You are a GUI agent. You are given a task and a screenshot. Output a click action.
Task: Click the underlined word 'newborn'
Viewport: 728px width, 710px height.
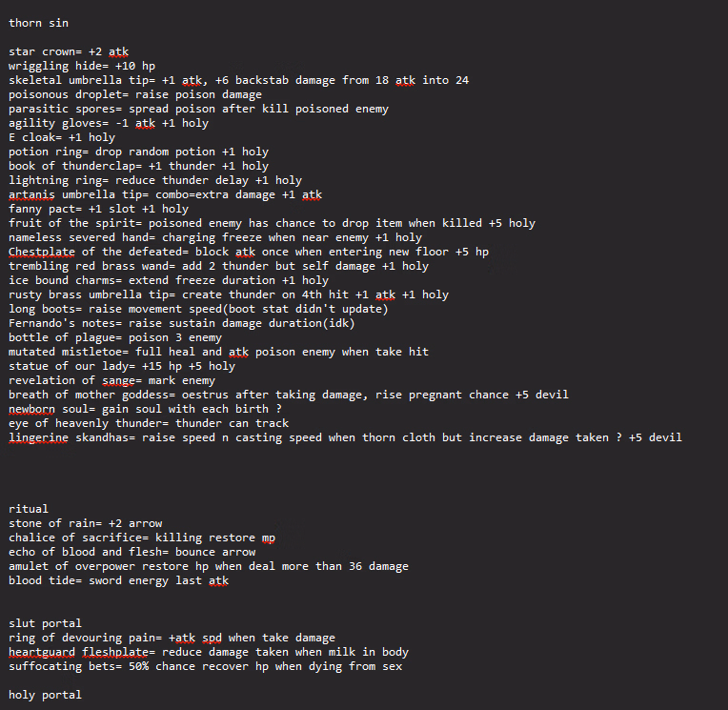(x=31, y=409)
